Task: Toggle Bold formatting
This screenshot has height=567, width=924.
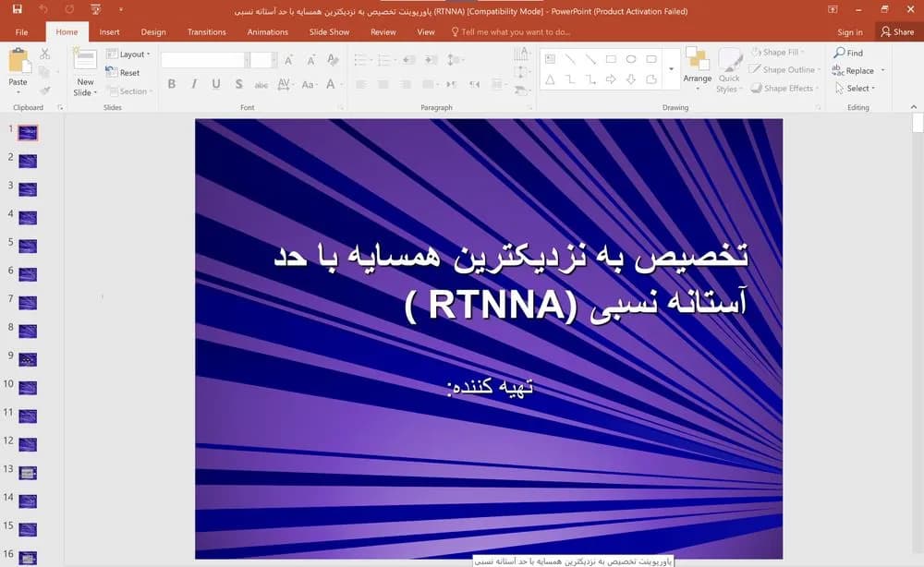Action: click(x=172, y=84)
